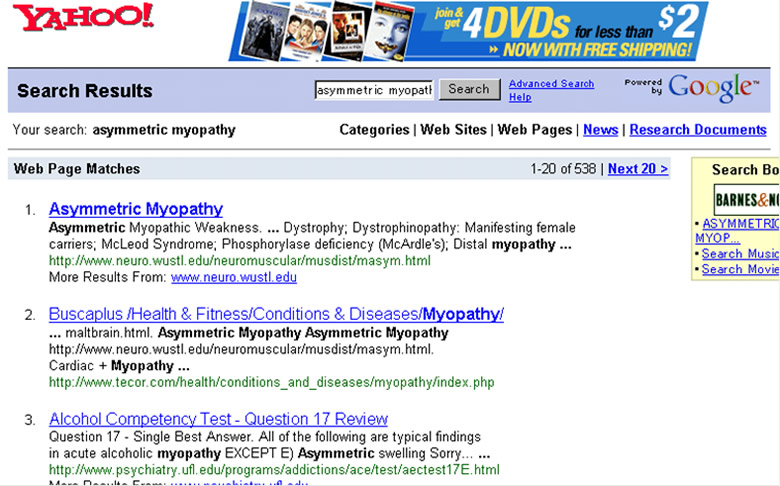This screenshot has height=486, width=780.
Task: Open More Results From www.neuro.wustl.edu
Action: tap(234, 277)
